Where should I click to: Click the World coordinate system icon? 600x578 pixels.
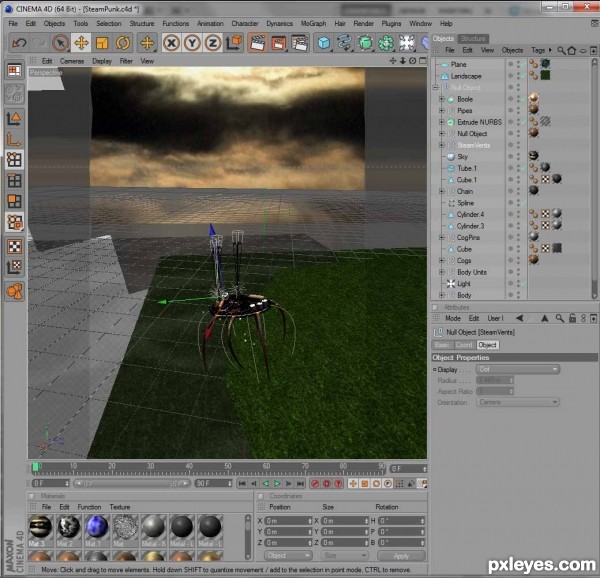tap(233, 43)
